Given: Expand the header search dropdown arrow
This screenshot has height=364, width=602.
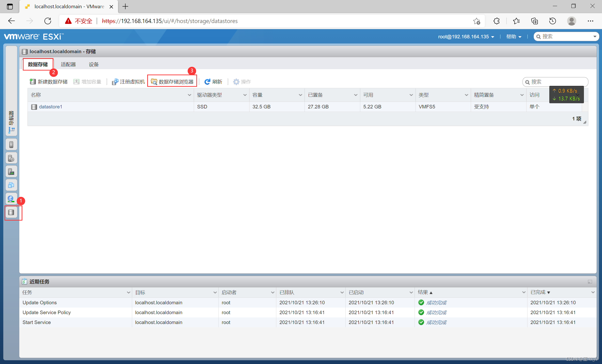Looking at the screenshot, I should (x=595, y=37).
